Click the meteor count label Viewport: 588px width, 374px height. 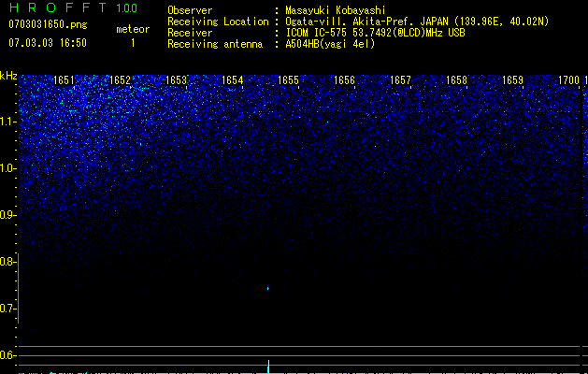point(133,29)
